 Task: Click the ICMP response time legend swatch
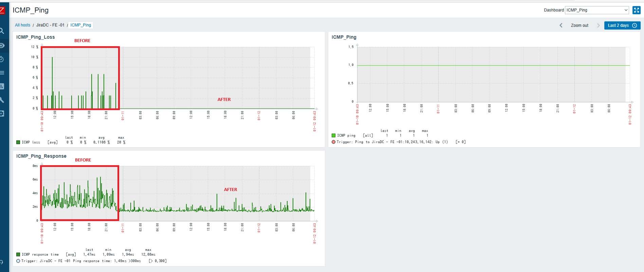(x=18, y=254)
